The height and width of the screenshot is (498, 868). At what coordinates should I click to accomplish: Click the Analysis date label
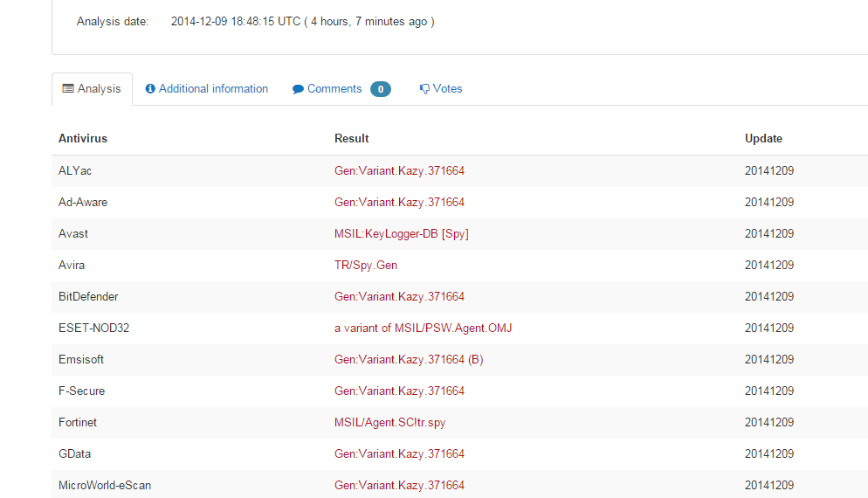click(x=113, y=22)
